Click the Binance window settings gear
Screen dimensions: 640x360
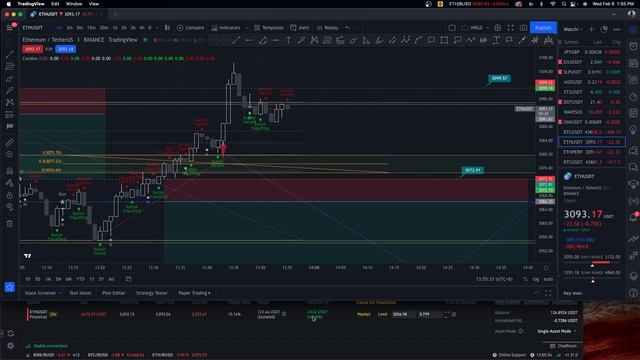11,345
